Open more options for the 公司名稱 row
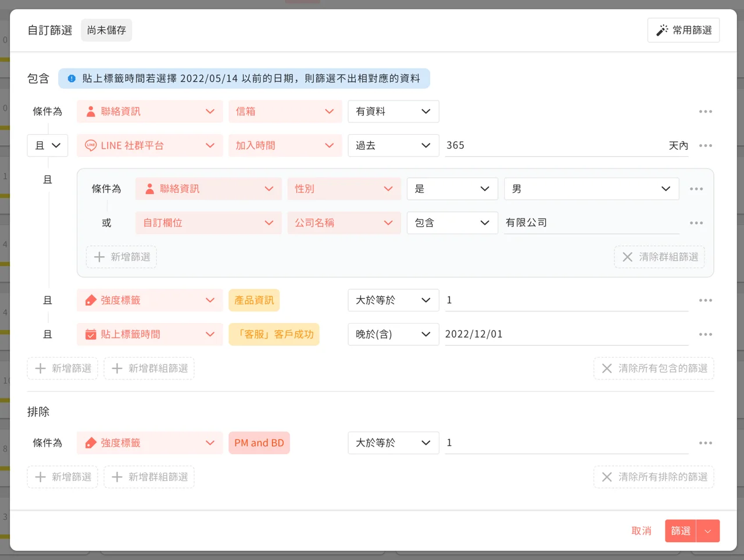The width and height of the screenshot is (744, 560). click(x=696, y=223)
